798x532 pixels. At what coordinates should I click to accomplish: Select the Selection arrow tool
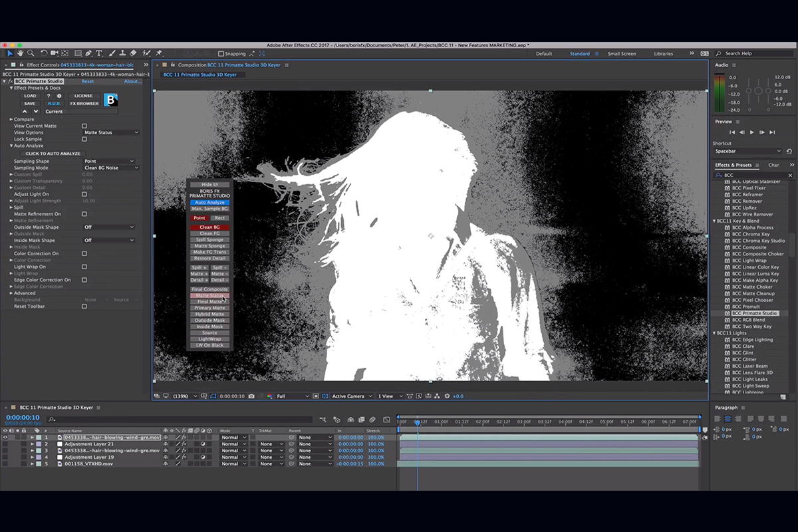click(10, 53)
